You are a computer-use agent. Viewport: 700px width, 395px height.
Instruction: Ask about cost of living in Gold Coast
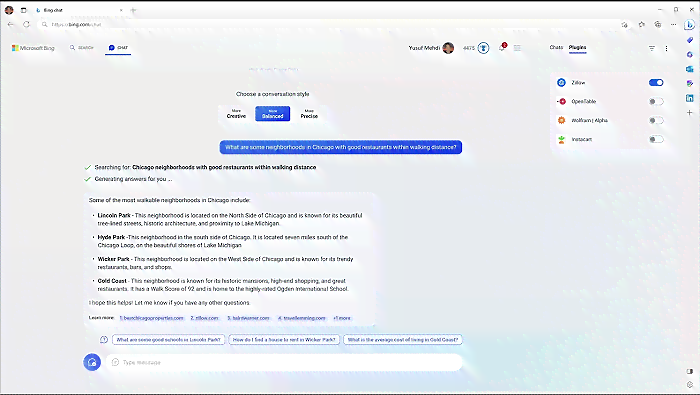coord(403,340)
